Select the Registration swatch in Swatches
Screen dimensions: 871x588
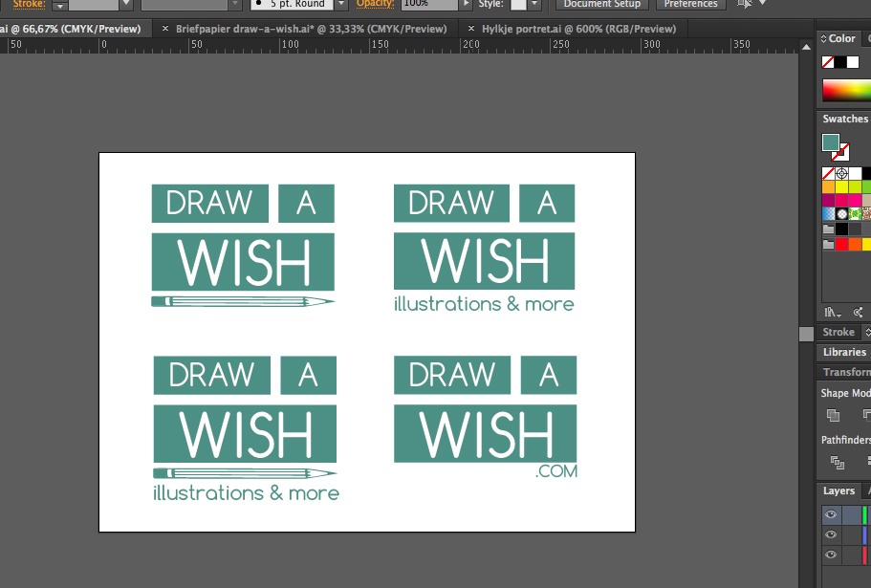pyautogui.click(x=842, y=173)
